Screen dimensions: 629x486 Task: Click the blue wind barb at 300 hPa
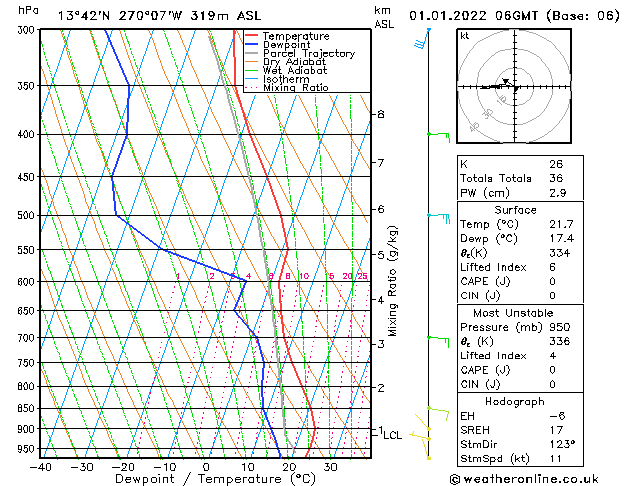coord(422,38)
